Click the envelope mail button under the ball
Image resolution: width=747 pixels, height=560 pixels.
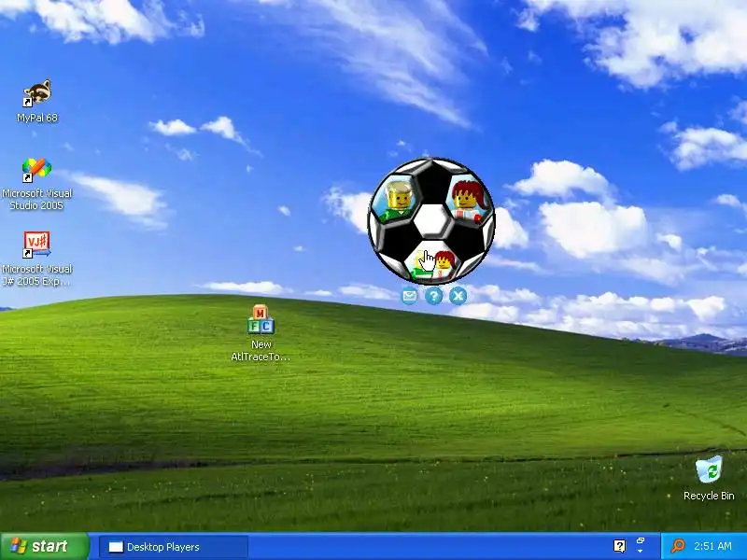(409, 296)
